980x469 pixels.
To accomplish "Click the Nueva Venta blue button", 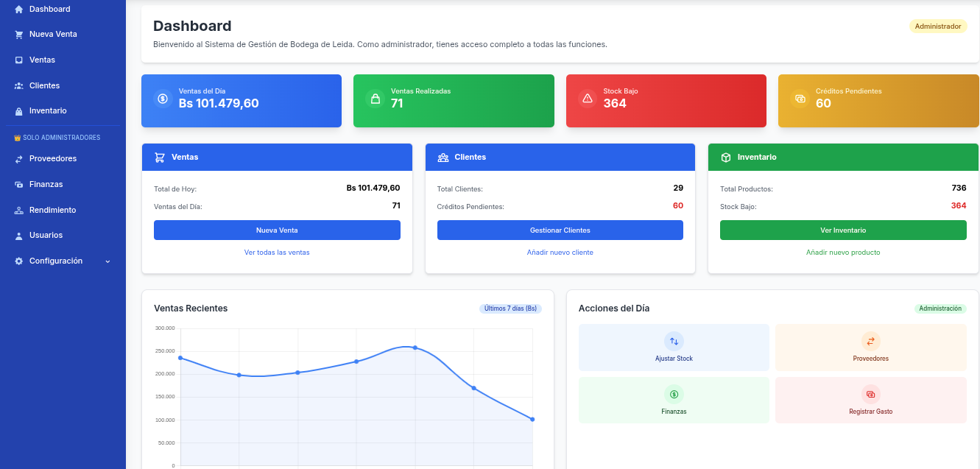I will pyautogui.click(x=277, y=230).
